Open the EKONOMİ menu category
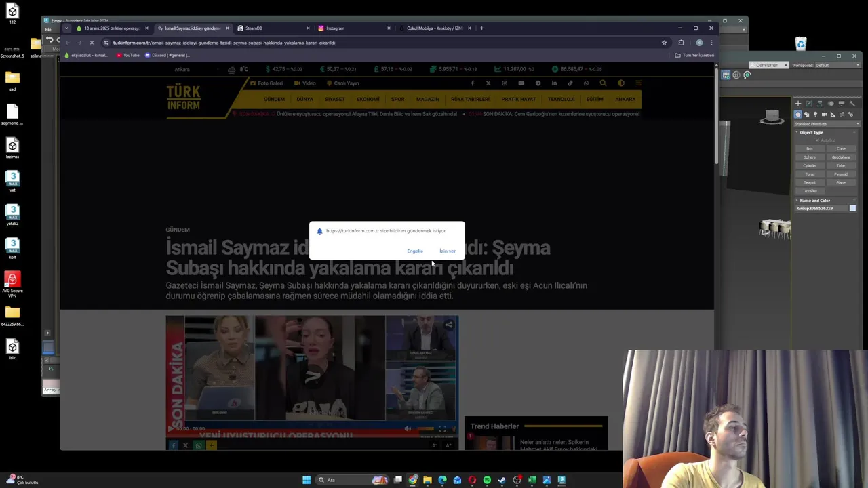868x488 pixels. (x=368, y=100)
